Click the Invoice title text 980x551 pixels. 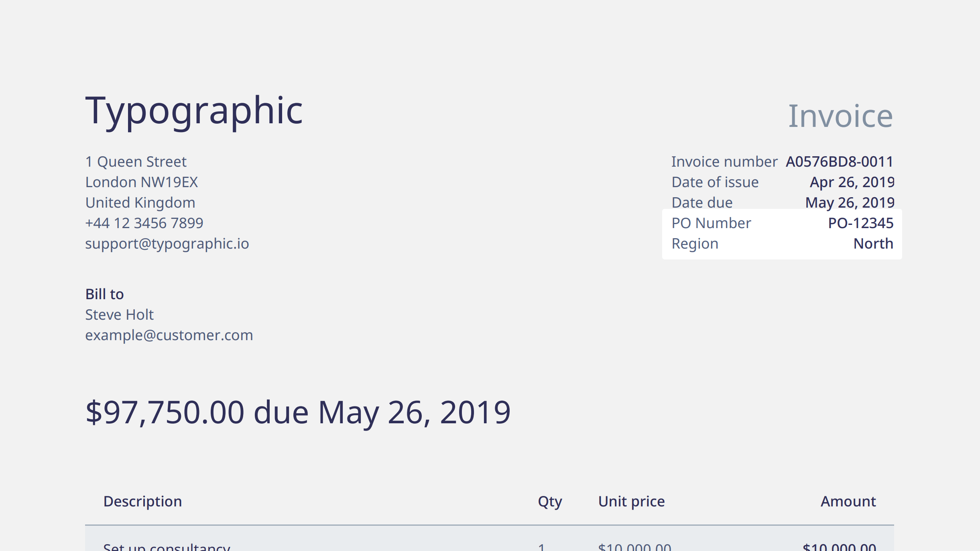pyautogui.click(x=841, y=116)
